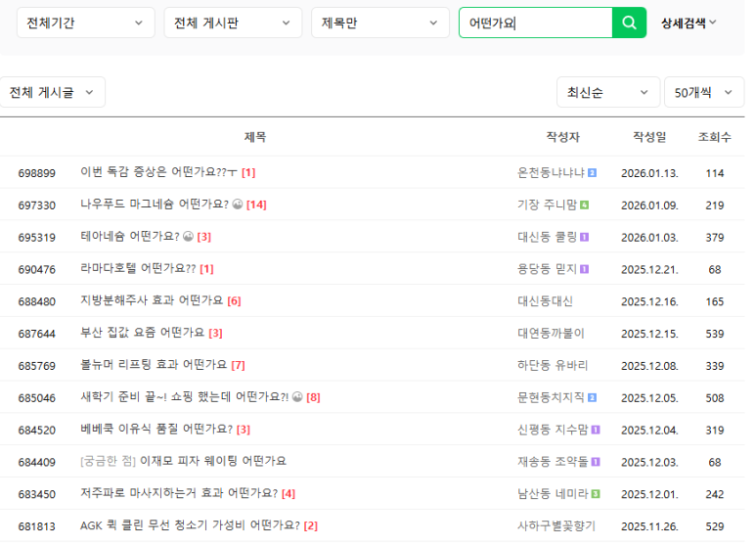This screenshot has width=756, height=546.
Task: Click level badge beside 기장 주니맘
Action: pyautogui.click(x=584, y=205)
